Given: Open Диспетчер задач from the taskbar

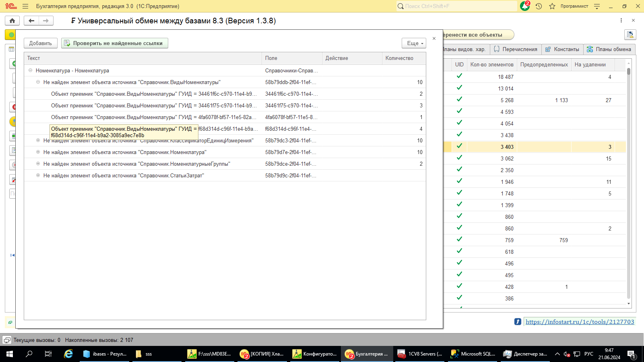Looking at the screenshot, I should [525, 354].
